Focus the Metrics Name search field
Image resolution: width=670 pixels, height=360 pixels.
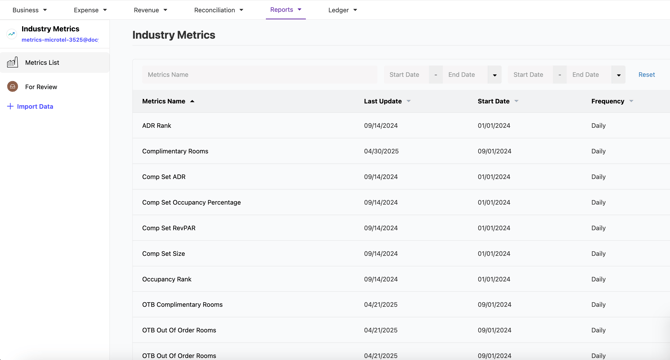click(260, 75)
